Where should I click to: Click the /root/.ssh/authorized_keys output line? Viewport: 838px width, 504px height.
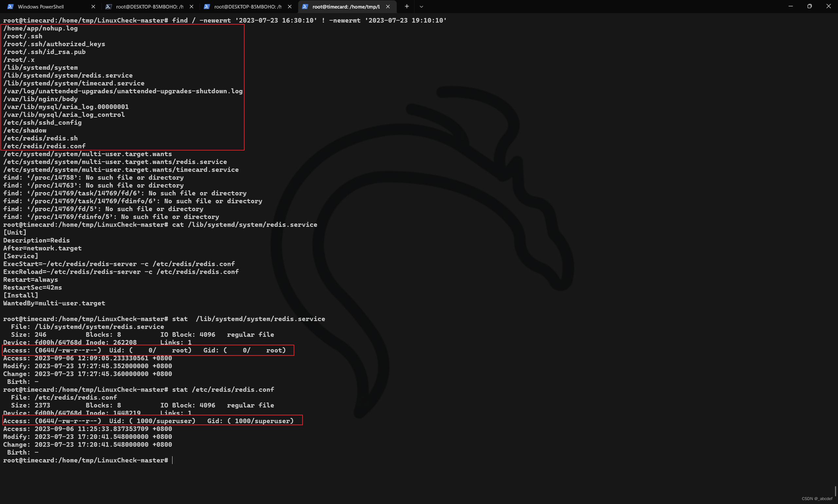[54, 44]
